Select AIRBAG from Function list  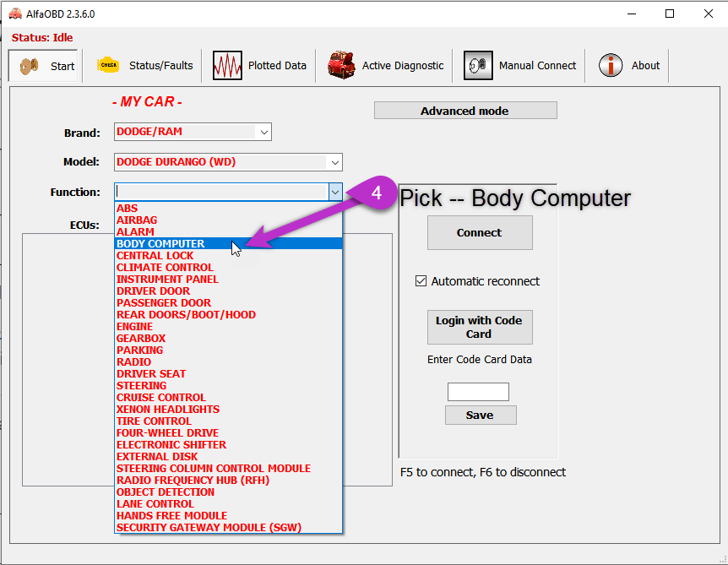tap(228, 220)
